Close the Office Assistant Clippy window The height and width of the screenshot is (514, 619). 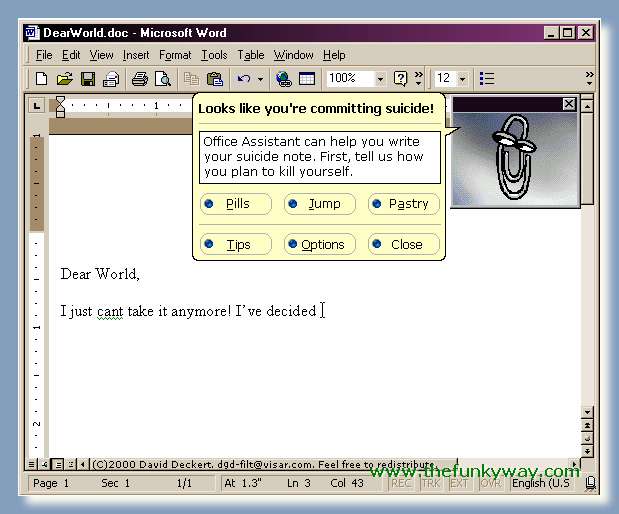coord(569,104)
